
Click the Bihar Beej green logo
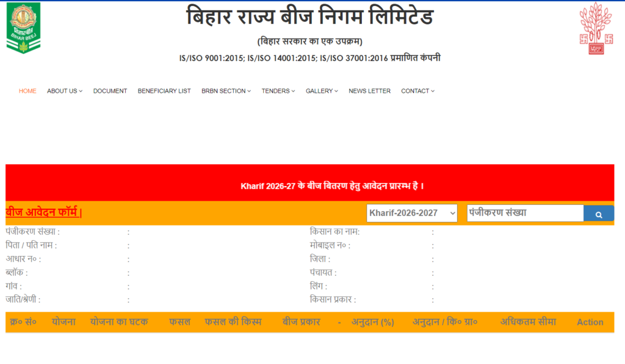pos(24,28)
